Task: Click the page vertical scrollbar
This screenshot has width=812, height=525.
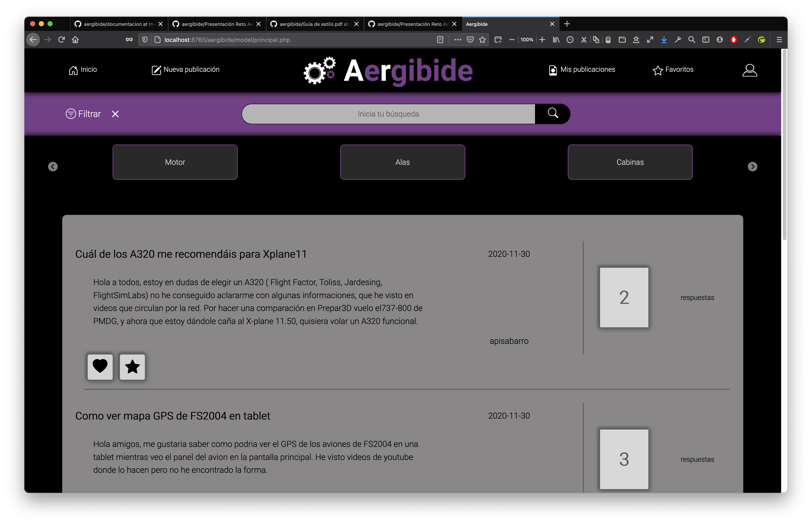Action: point(784,145)
